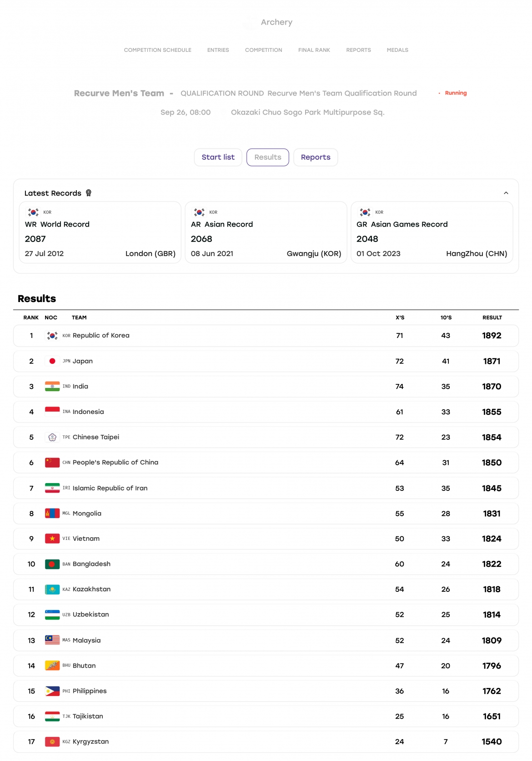Click the Chinese Taipei flag icon
The image size is (532, 761).
coord(52,437)
